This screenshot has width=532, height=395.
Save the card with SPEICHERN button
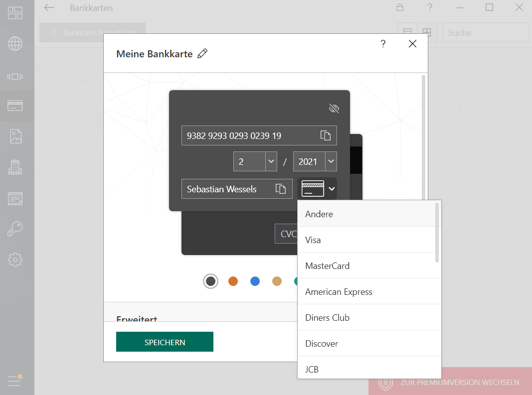pos(165,342)
